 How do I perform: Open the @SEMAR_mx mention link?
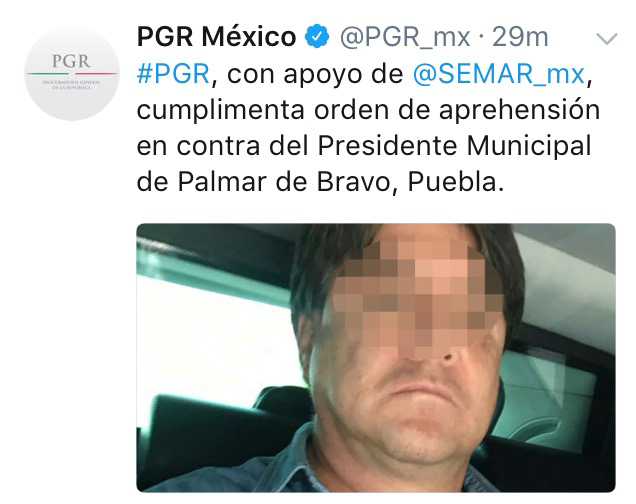click(498, 74)
